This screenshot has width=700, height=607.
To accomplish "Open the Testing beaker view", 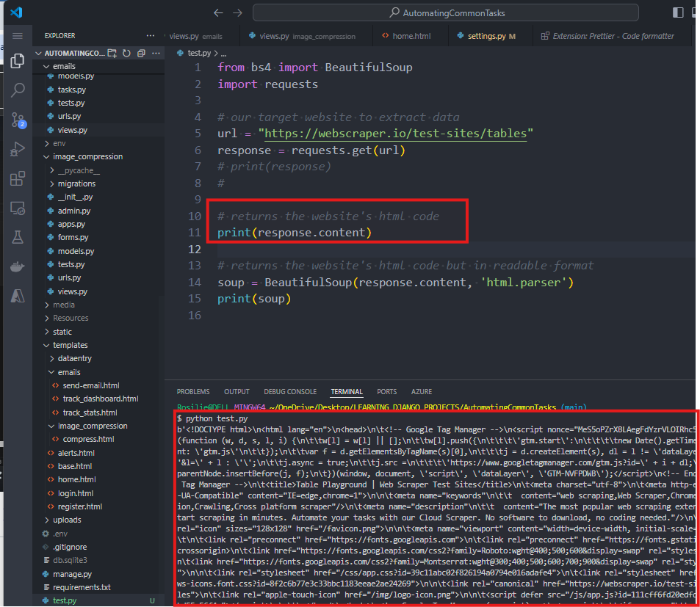I will [18, 237].
